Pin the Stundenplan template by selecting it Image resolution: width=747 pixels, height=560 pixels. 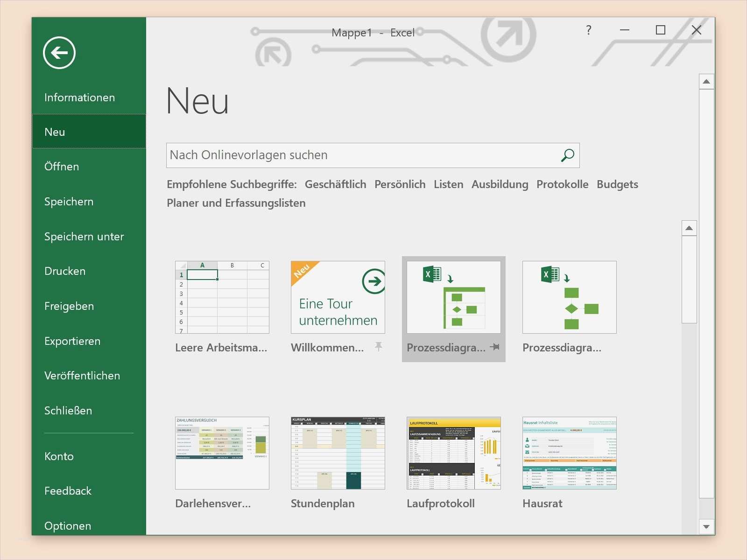coord(338,453)
